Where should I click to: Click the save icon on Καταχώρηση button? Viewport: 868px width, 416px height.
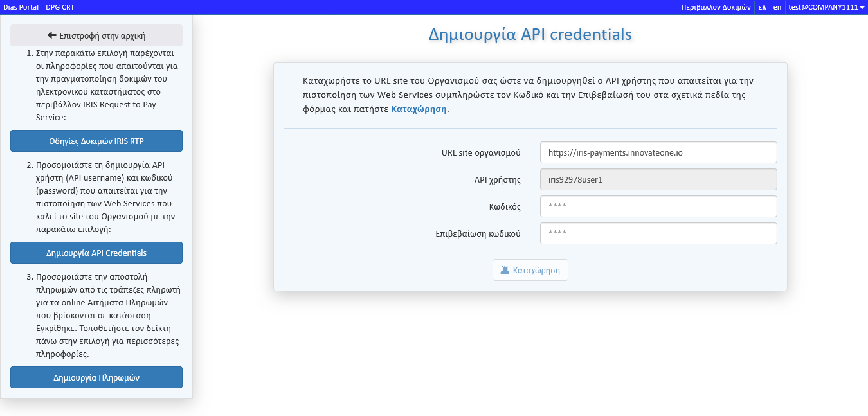click(x=505, y=270)
